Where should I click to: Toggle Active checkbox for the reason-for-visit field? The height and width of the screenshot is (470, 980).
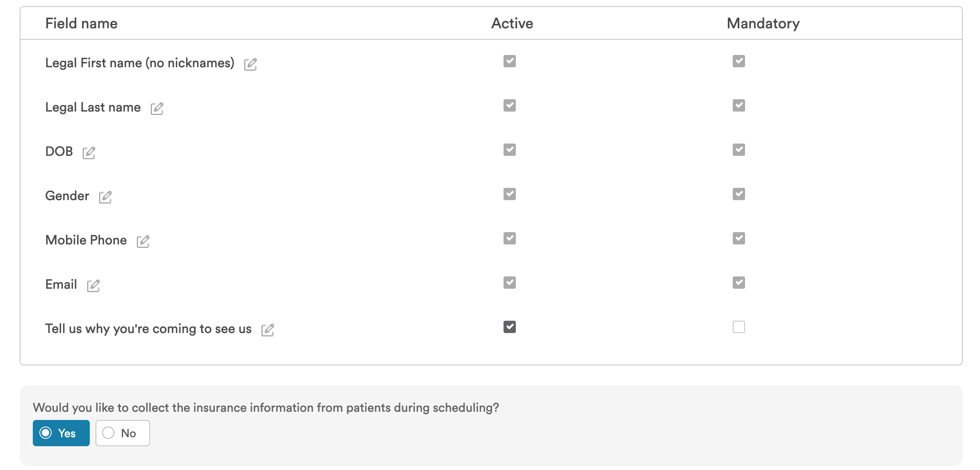pyautogui.click(x=510, y=327)
